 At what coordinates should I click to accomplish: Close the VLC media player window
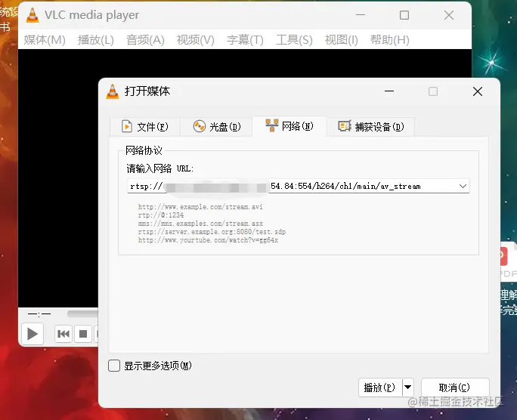click(449, 15)
